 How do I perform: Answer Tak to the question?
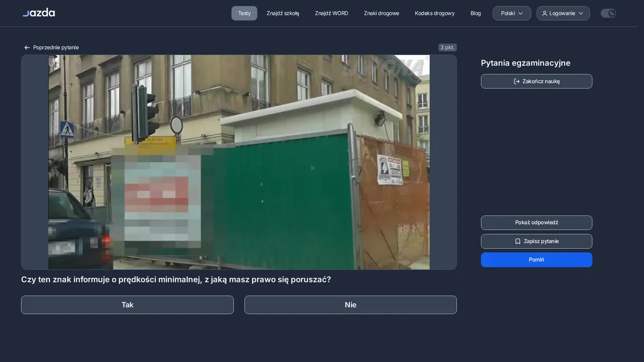coord(127,305)
